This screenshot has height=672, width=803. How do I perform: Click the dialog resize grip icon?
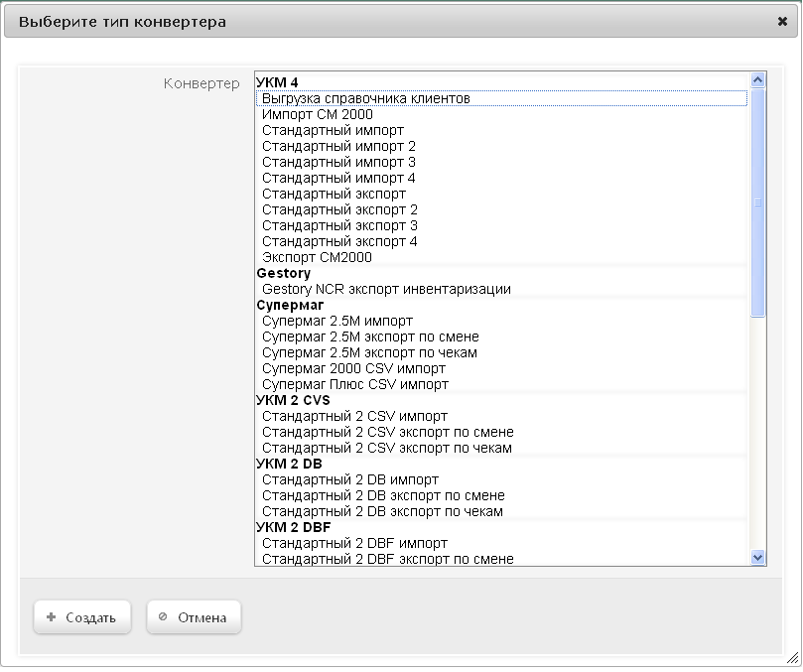pyautogui.click(x=792, y=657)
